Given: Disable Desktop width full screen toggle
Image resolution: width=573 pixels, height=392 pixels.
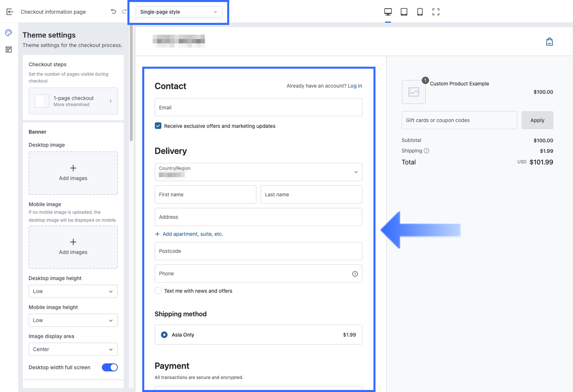Looking at the screenshot, I should 110,367.
